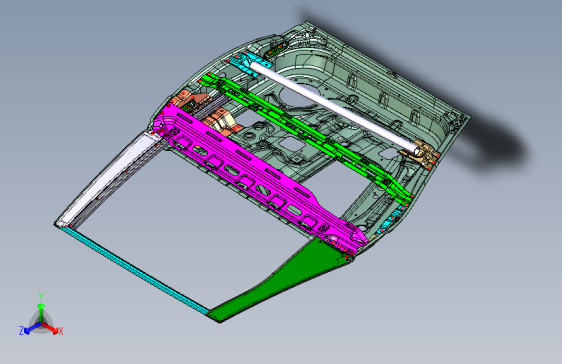Select the white cylindrical impact tube

335,107
